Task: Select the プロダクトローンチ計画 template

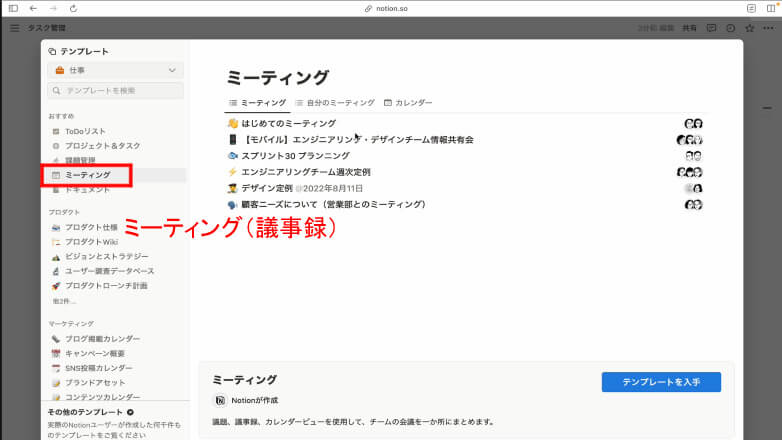Action: pyautogui.click(x=106, y=286)
